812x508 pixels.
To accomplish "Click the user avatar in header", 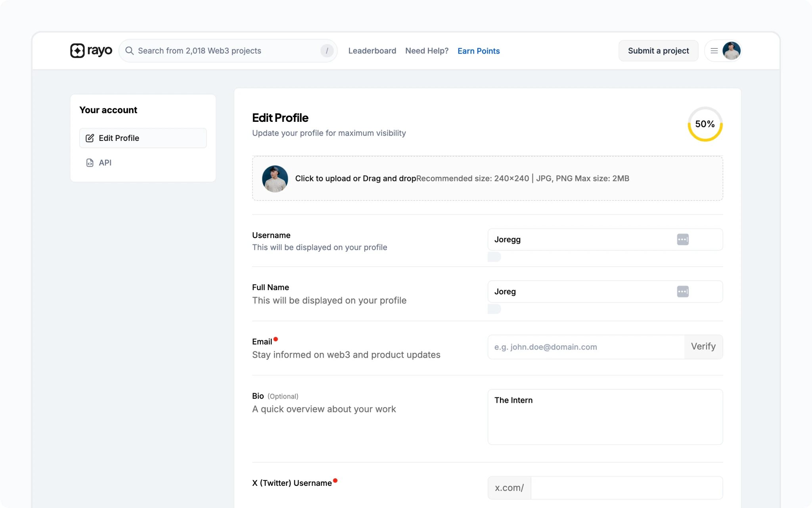I will [732, 51].
